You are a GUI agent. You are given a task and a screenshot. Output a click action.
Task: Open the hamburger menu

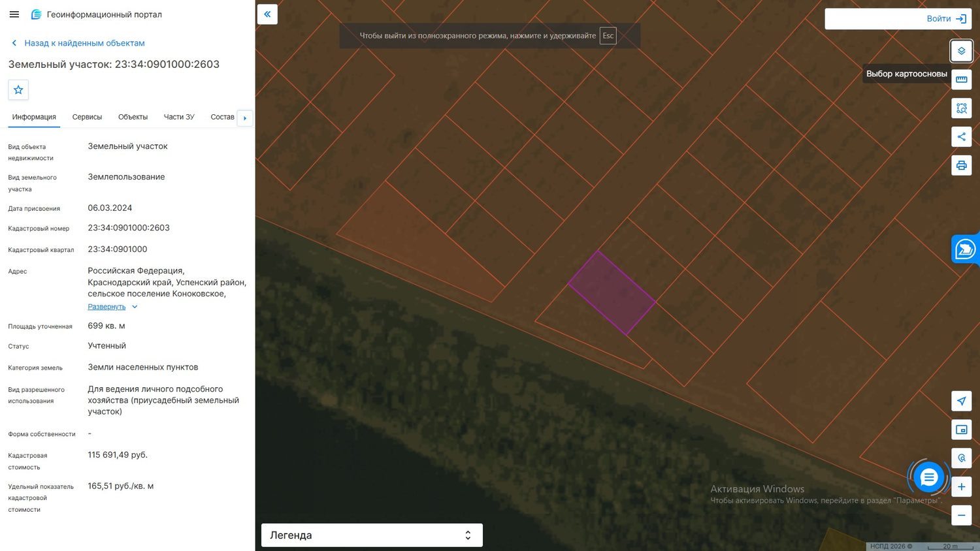(14, 14)
